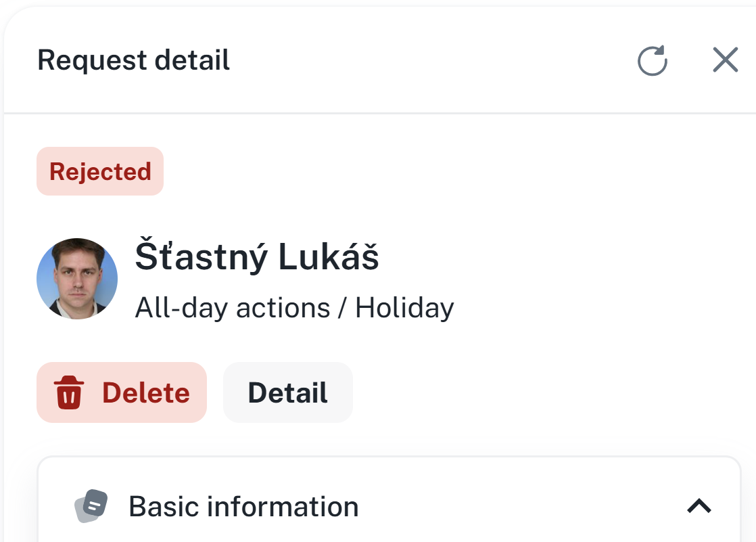Click the upward chevron arrow
The width and height of the screenshot is (756, 542).
click(x=699, y=506)
